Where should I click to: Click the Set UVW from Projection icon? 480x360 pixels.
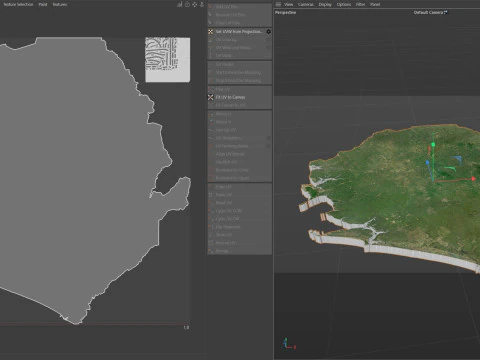[210, 31]
